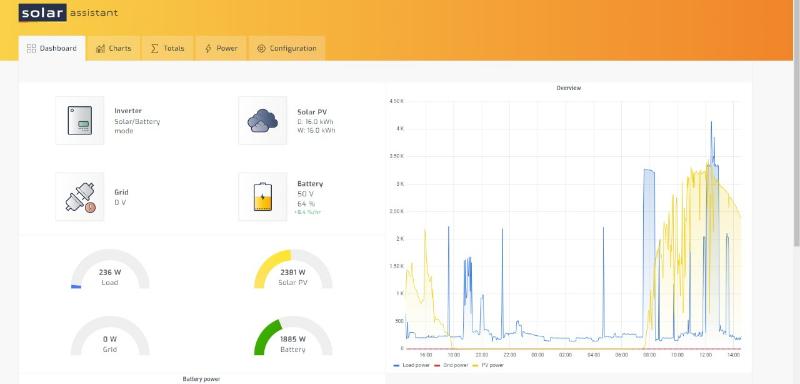Screen dimensions: 800x384
Task: Click the Configuration gear icon
Action: 261,48
